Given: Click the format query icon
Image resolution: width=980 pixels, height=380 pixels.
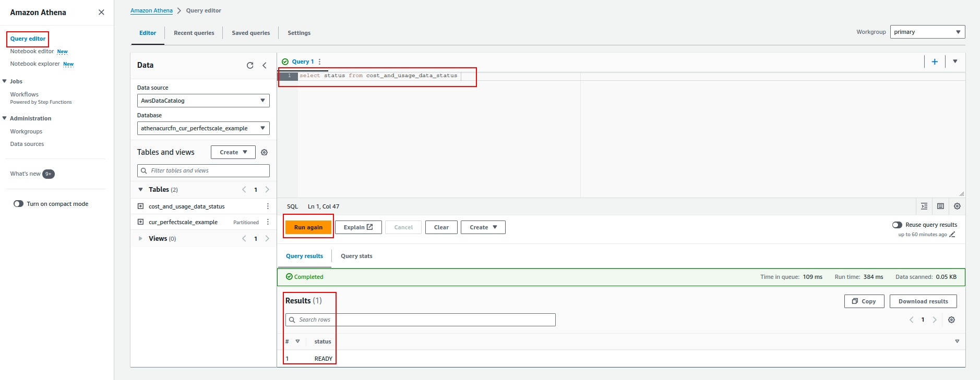Looking at the screenshot, I should [x=924, y=206].
